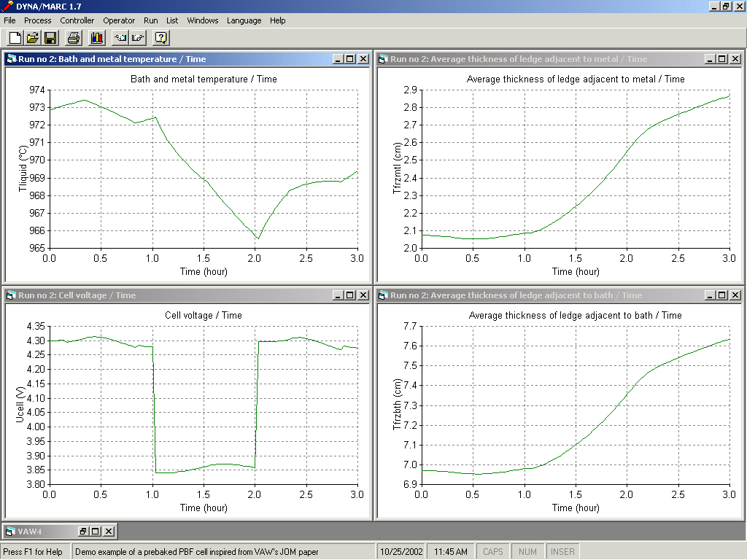Image resolution: width=747 pixels, height=560 pixels.
Task: Click the right-pointing hand toolbar icon
Action: [138, 37]
